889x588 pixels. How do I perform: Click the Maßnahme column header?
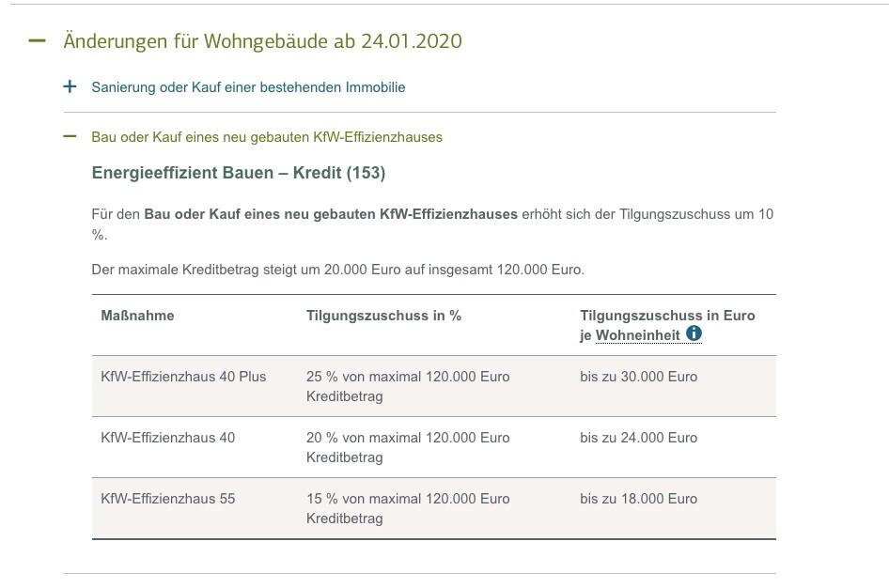pos(137,316)
